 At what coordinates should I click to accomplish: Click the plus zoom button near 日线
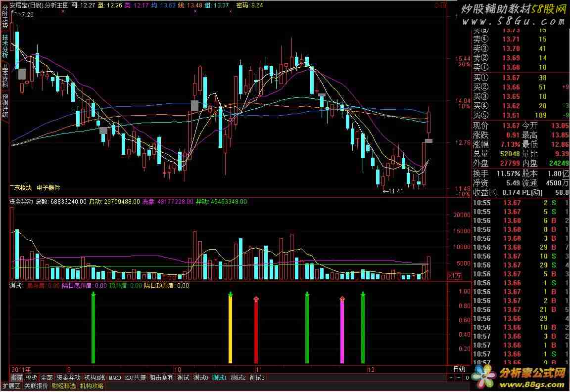coord(451,378)
